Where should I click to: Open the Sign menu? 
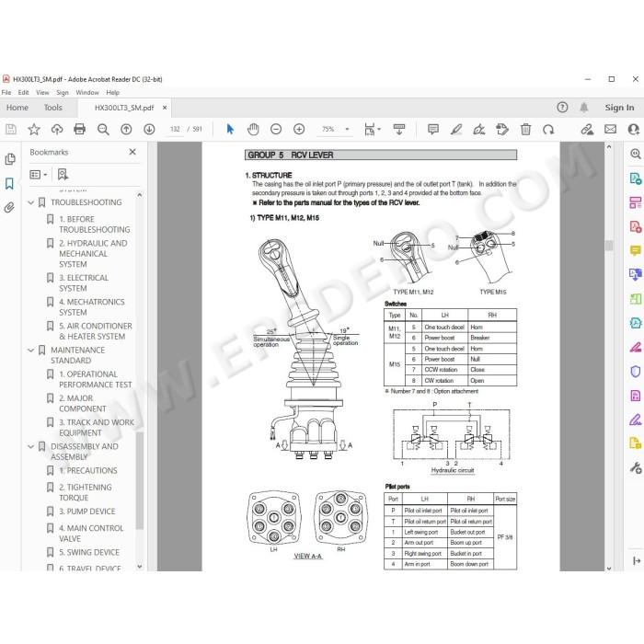[63, 92]
